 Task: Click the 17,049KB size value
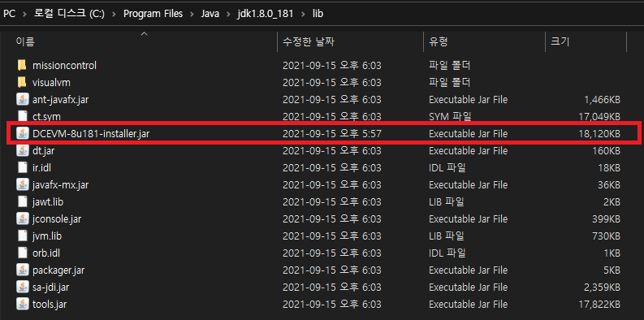coord(599,117)
